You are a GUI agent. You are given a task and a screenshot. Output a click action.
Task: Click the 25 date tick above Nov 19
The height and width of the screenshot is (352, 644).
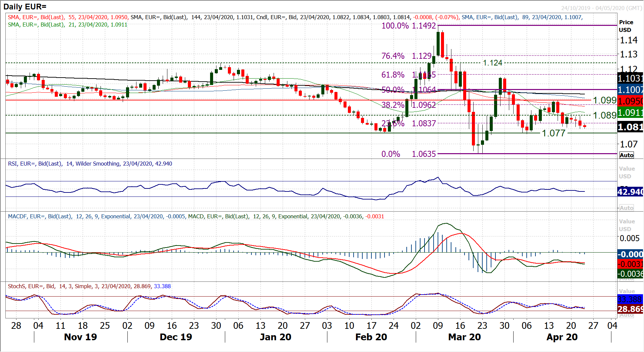coord(105,325)
